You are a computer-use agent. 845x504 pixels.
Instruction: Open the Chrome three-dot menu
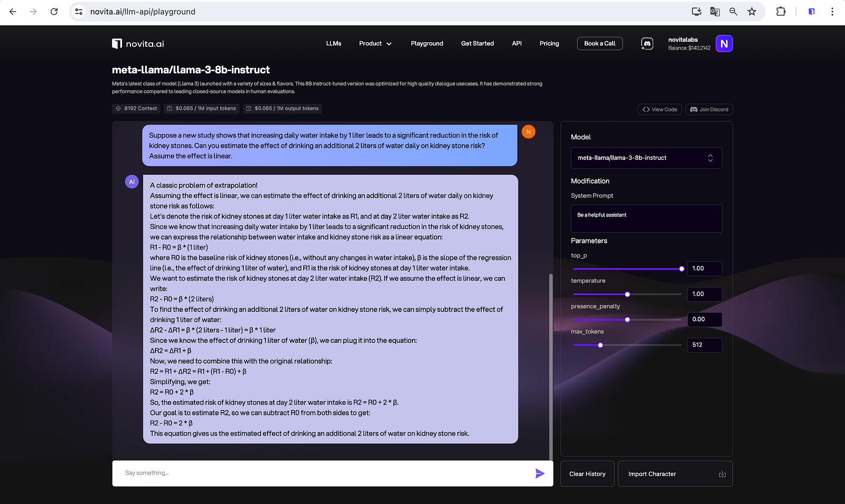pos(832,12)
